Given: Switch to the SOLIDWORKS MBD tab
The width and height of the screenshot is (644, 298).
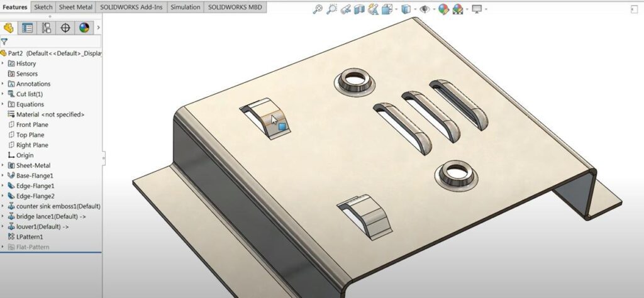Looking at the screenshot, I should 235,7.
